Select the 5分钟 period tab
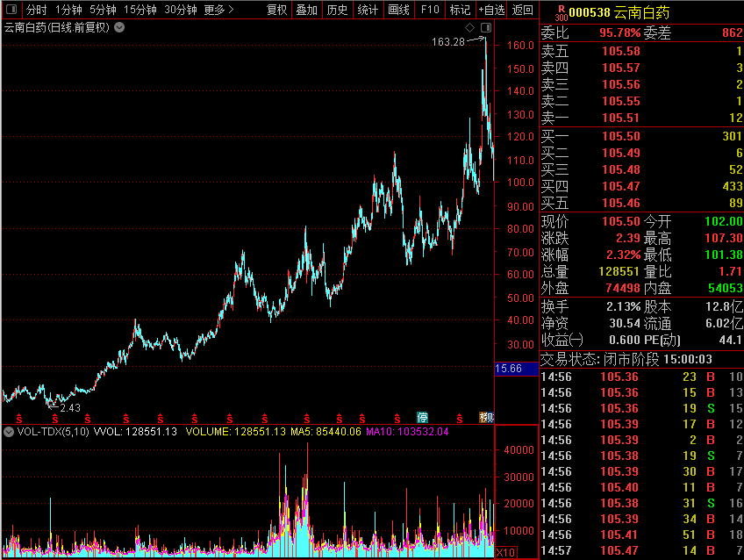Screen dimensions: 744x560 103,10
